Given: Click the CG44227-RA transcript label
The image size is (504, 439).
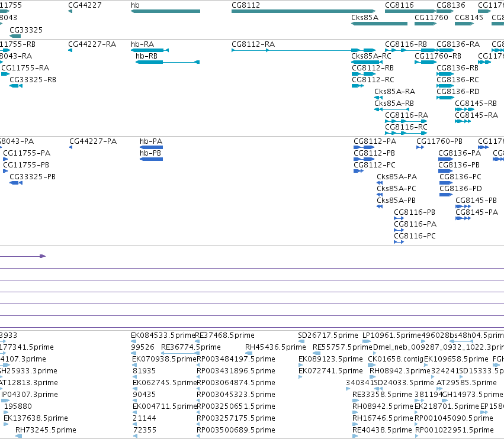Looking at the screenshot, I should 92,44.
